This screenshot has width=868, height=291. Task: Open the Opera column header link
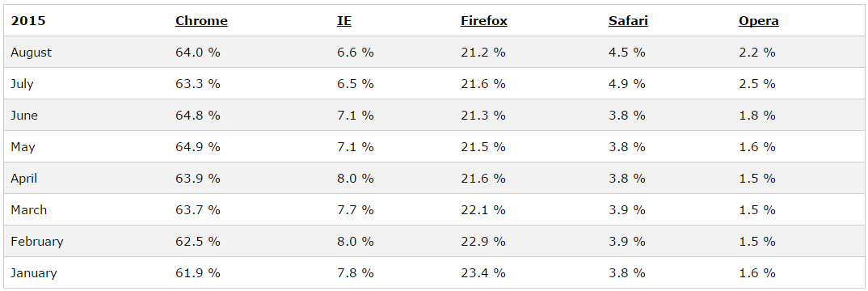758,21
